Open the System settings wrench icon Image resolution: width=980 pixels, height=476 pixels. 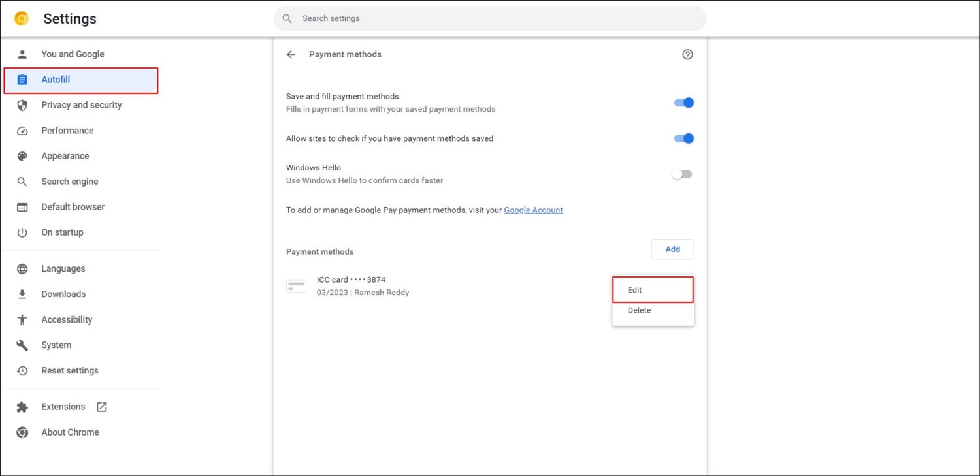pos(22,345)
